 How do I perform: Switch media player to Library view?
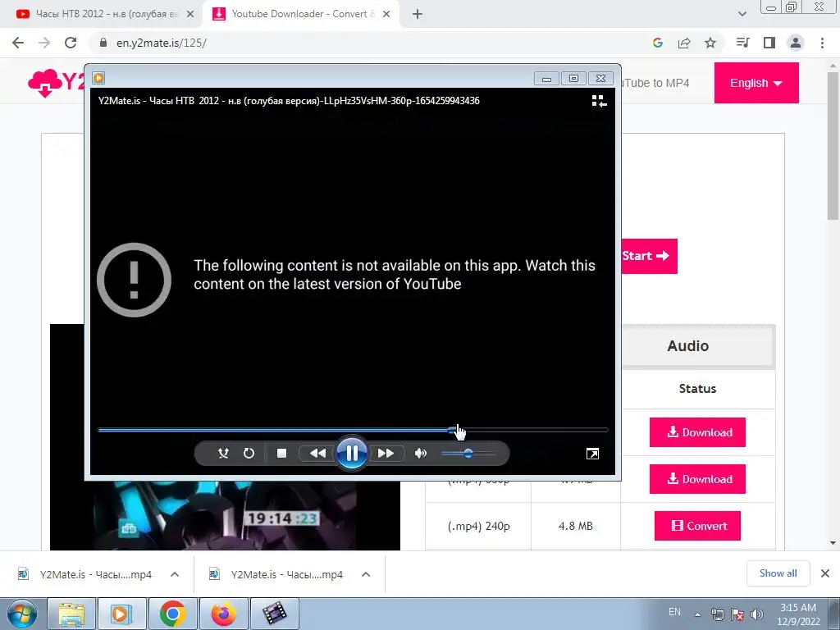(x=599, y=101)
